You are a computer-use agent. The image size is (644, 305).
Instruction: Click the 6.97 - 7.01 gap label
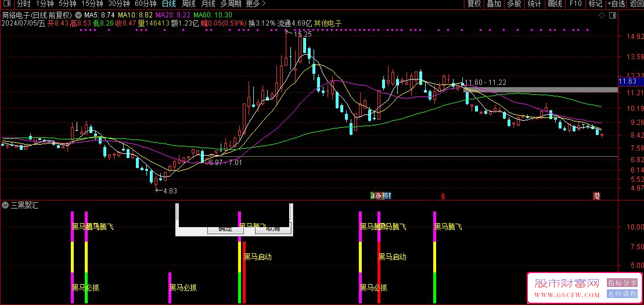[x=225, y=163]
